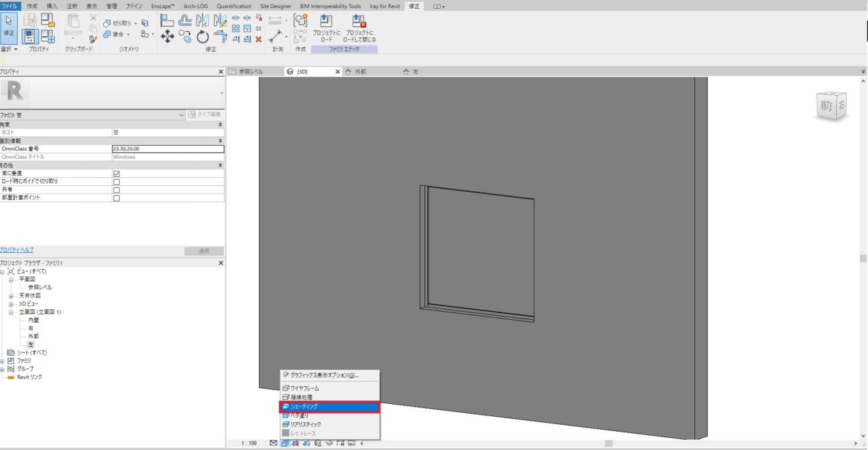Toggle the 常に垂直 checkbox
The image size is (868, 450).
116,173
